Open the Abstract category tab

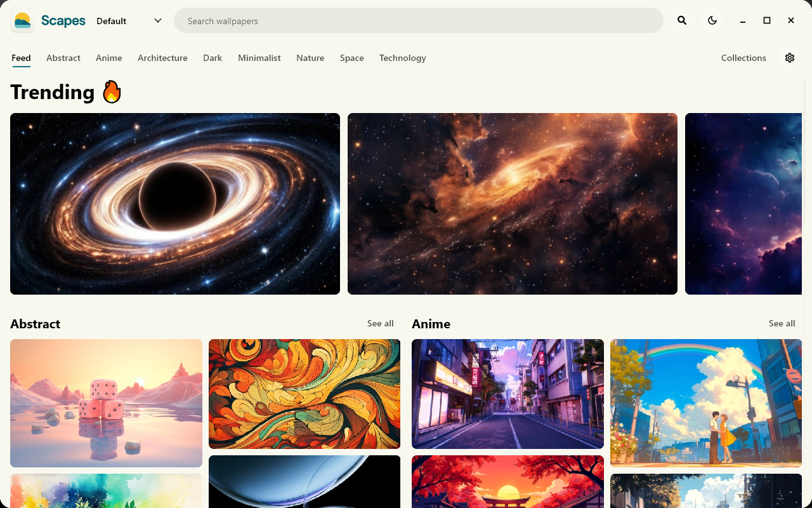point(63,58)
